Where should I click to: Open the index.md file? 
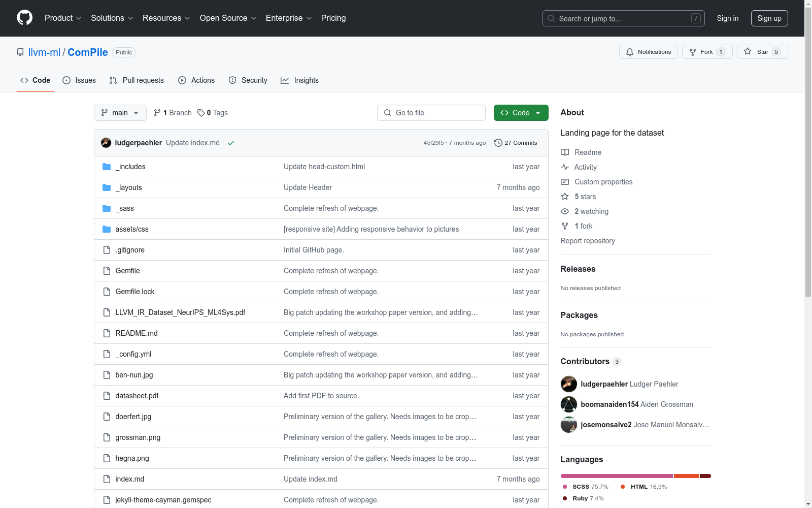tap(130, 479)
